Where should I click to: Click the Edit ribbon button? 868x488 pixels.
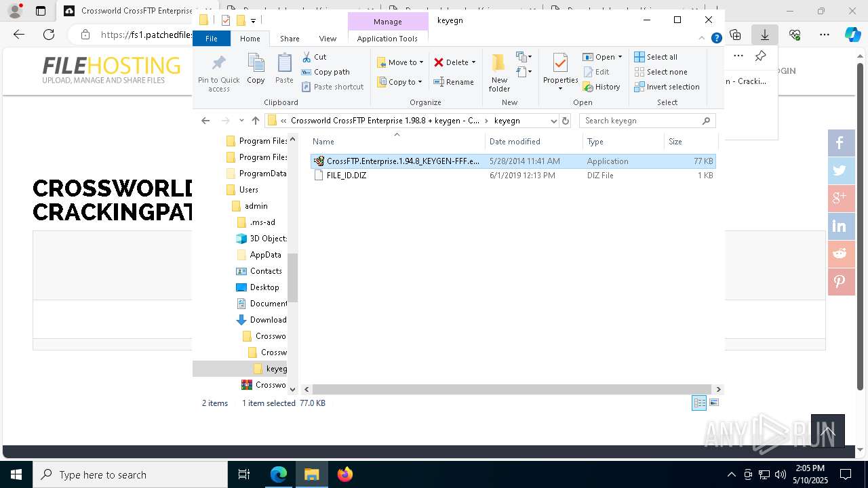pos(596,72)
